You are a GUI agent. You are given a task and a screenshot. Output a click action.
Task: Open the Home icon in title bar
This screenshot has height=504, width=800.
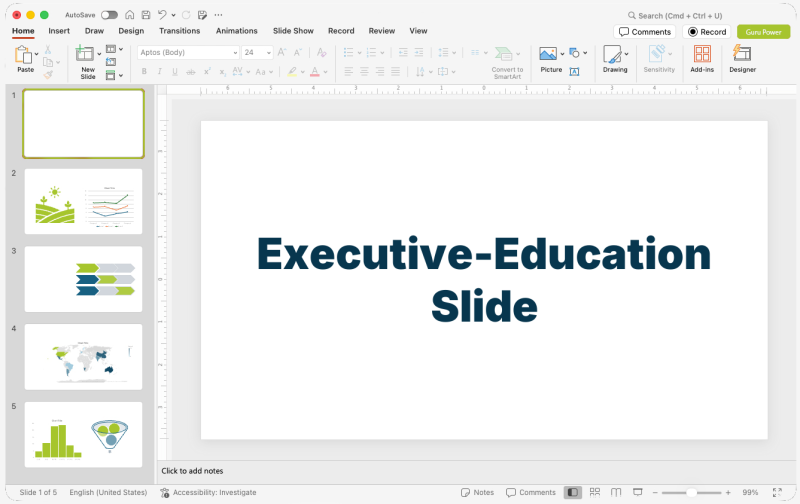130,15
